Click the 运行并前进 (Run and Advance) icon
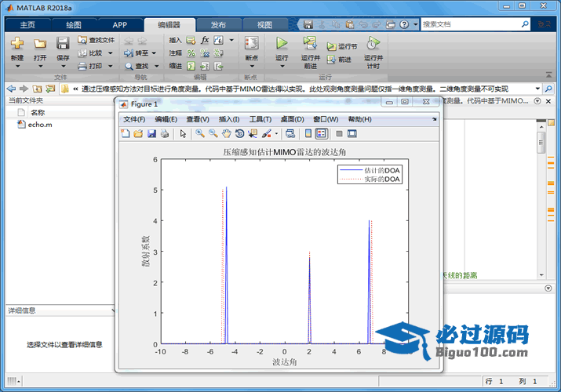This screenshot has height=392, width=561. coord(310,44)
